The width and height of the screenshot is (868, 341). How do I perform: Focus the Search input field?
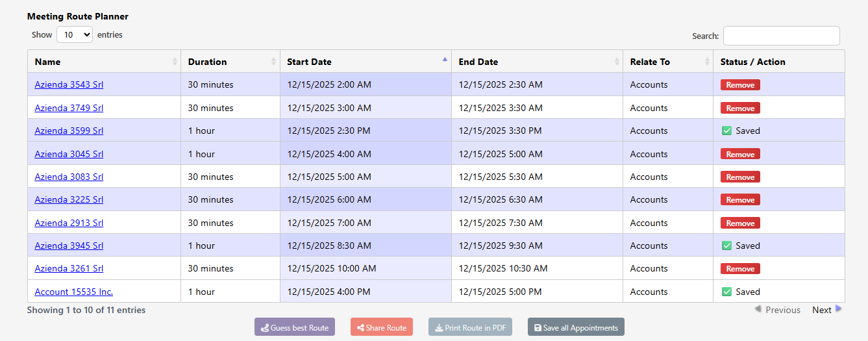pos(781,36)
